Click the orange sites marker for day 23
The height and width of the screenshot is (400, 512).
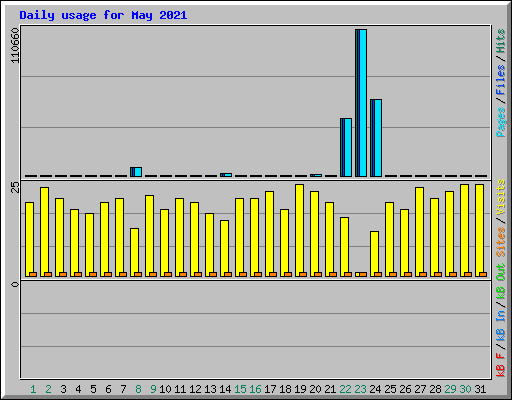[363, 274]
